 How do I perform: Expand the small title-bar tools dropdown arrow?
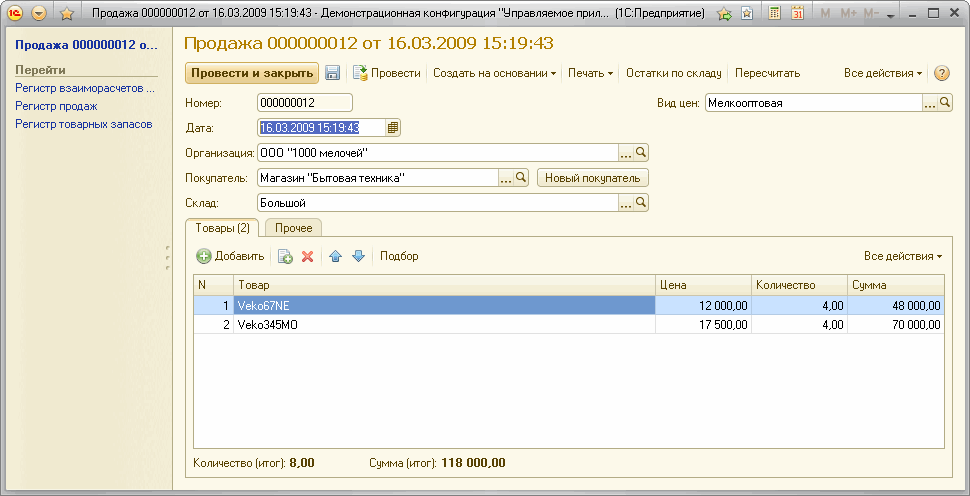tap(891, 16)
